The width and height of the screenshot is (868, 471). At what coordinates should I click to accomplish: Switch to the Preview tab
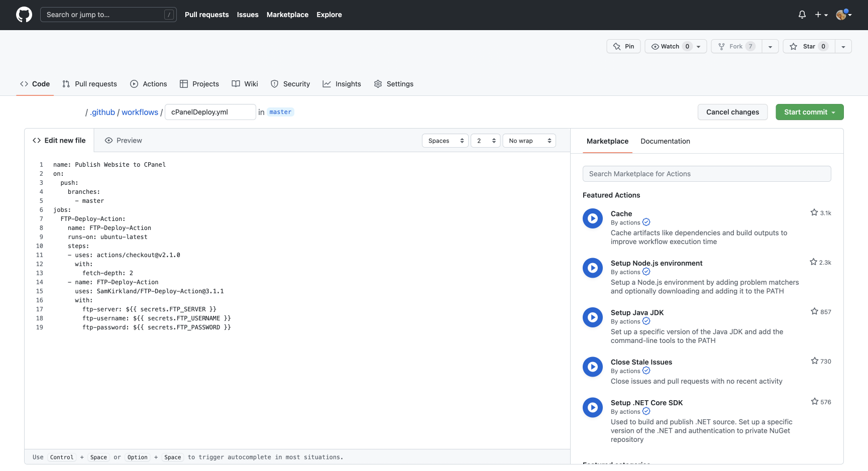(x=123, y=141)
